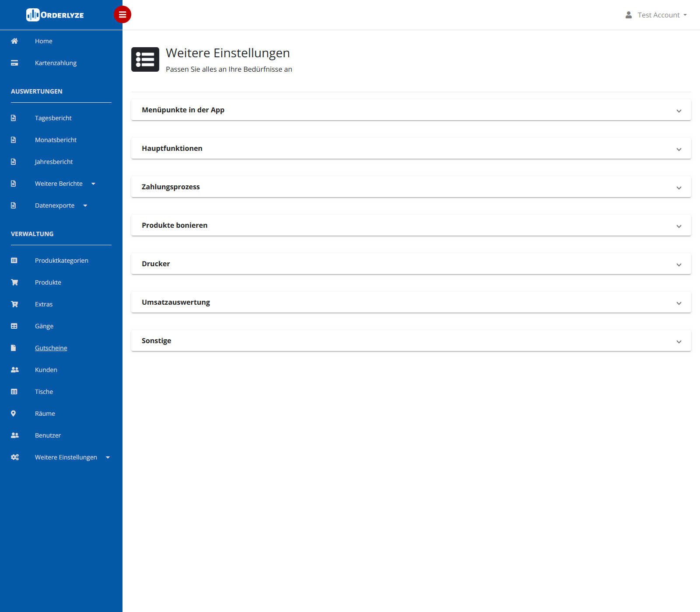Click the AUSWERTUNGEN sidebar section label
Image resolution: width=700 pixels, height=612 pixels.
click(37, 91)
